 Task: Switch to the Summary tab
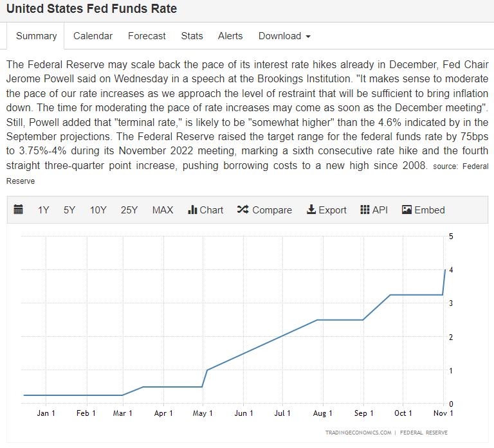36,36
